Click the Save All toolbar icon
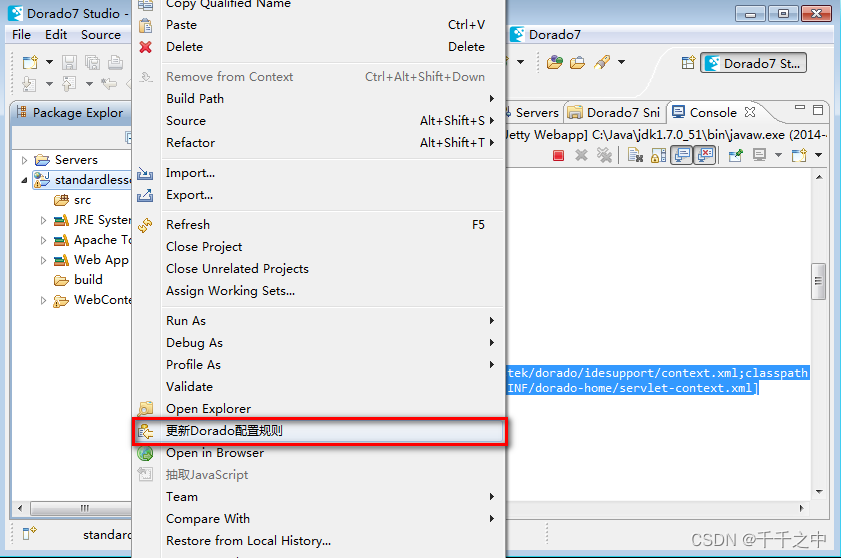Image resolution: width=841 pixels, height=558 pixels. [92, 62]
